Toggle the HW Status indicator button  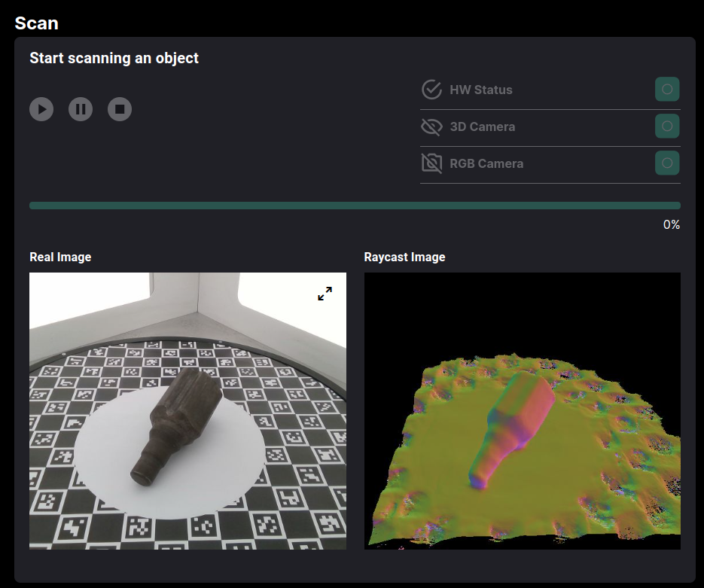[x=667, y=90]
